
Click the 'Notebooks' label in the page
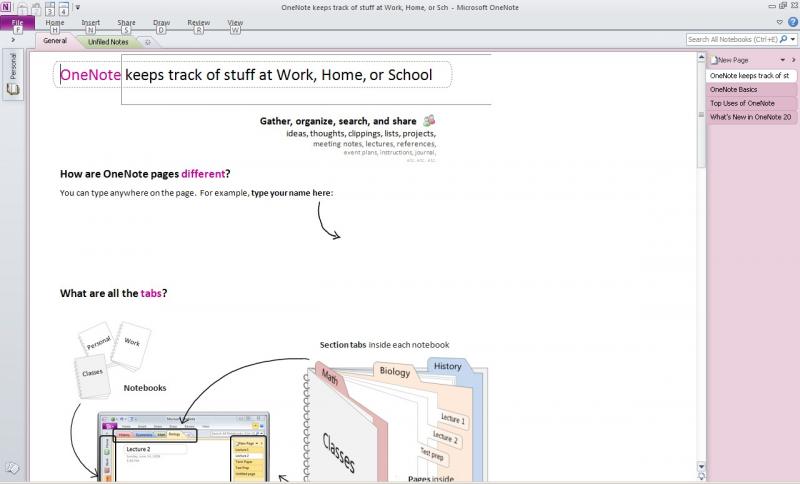(145, 388)
